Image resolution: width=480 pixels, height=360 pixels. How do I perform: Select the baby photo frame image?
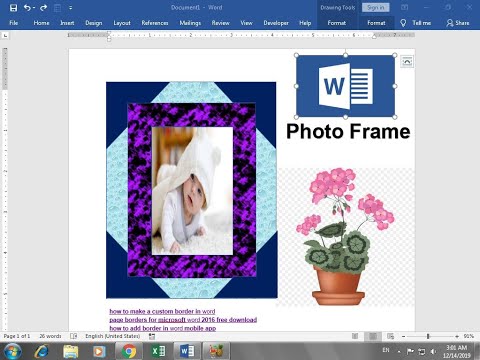click(192, 190)
